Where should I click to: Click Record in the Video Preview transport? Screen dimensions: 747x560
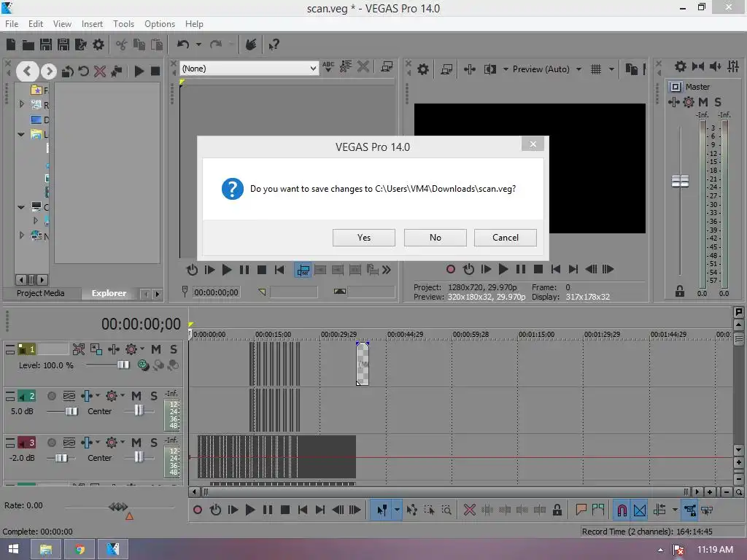451,269
